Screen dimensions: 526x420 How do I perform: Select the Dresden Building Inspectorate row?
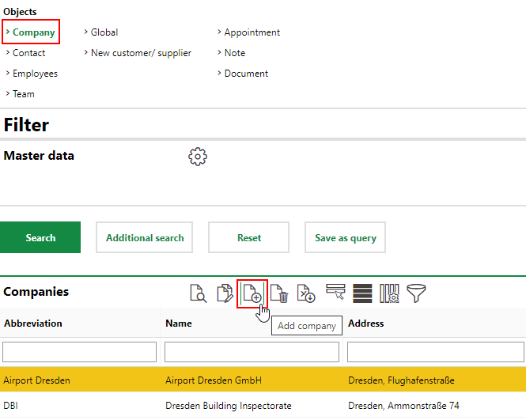click(x=228, y=406)
